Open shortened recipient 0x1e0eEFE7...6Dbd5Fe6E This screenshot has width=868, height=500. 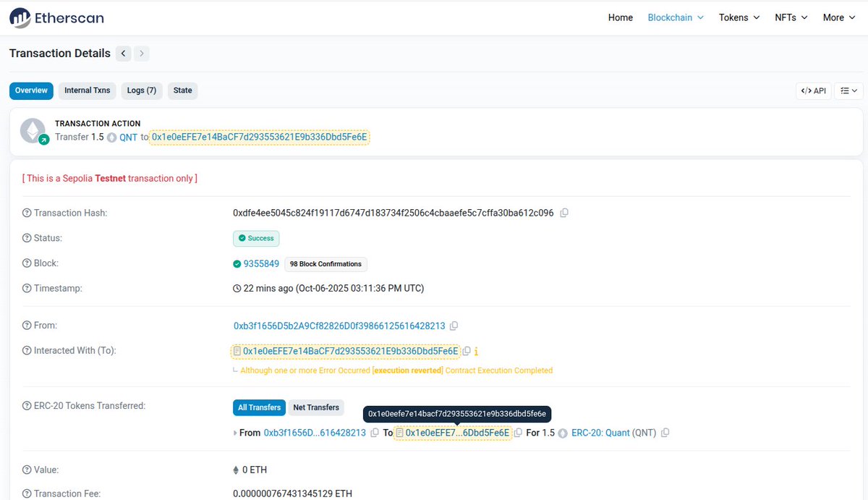pos(457,433)
